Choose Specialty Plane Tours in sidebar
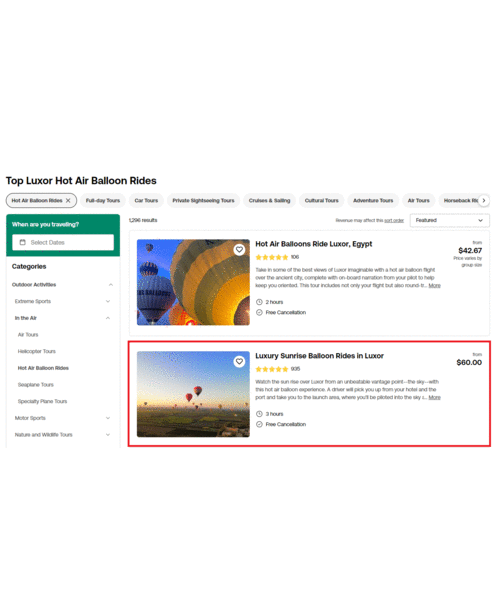The height and width of the screenshot is (616, 498). 42,401
